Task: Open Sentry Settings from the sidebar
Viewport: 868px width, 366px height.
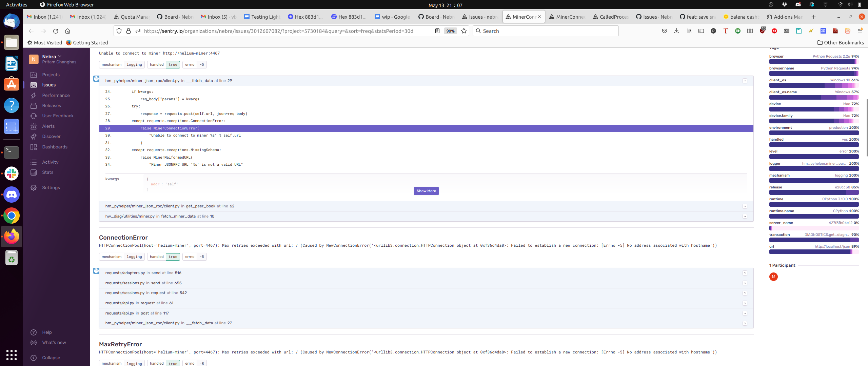Action: (51, 187)
